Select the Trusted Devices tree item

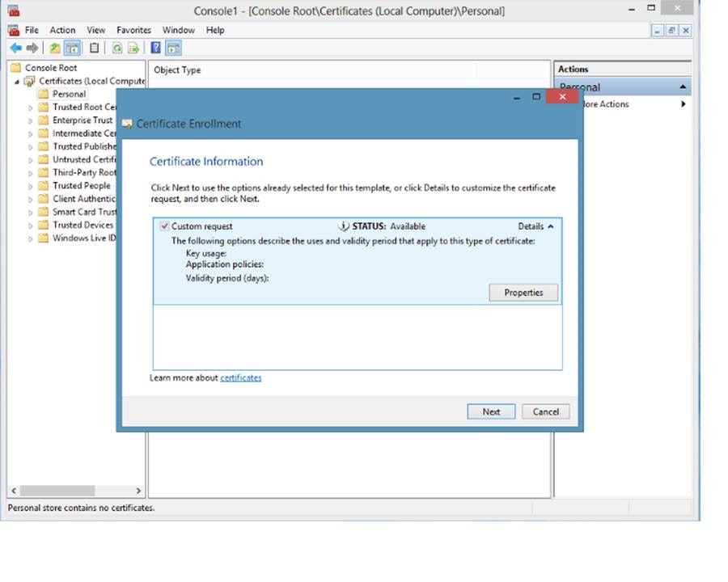[x=83, y=225]
